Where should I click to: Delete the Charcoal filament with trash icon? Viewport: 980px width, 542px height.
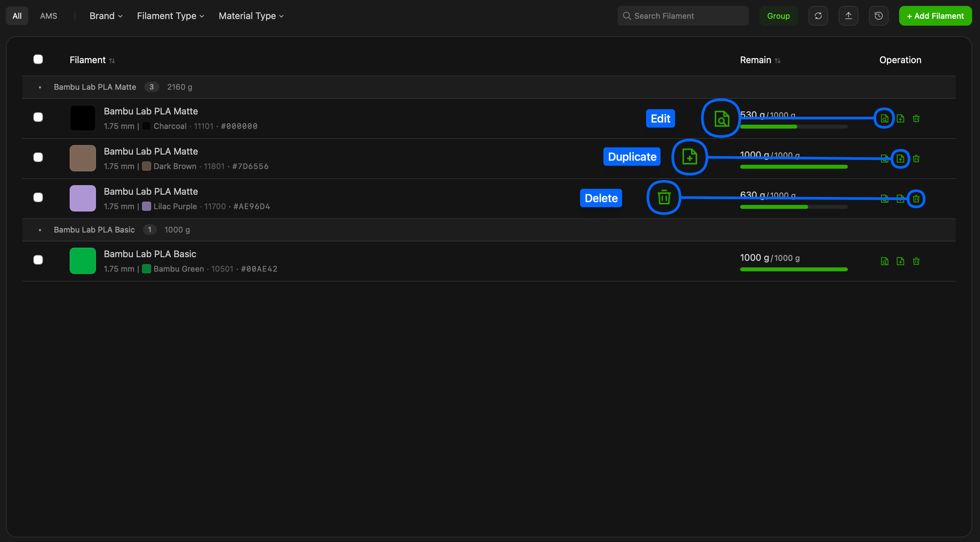point(916,118)
